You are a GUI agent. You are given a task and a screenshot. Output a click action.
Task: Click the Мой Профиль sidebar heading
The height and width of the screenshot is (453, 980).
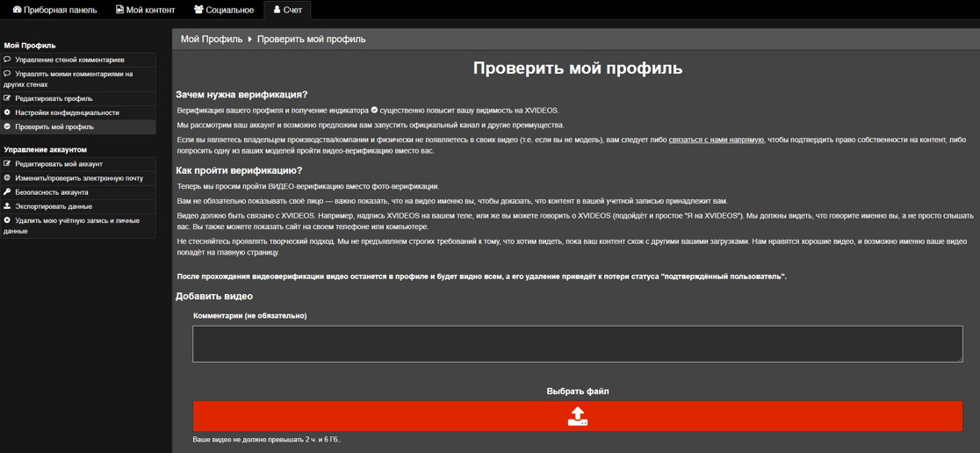[30, 46]
